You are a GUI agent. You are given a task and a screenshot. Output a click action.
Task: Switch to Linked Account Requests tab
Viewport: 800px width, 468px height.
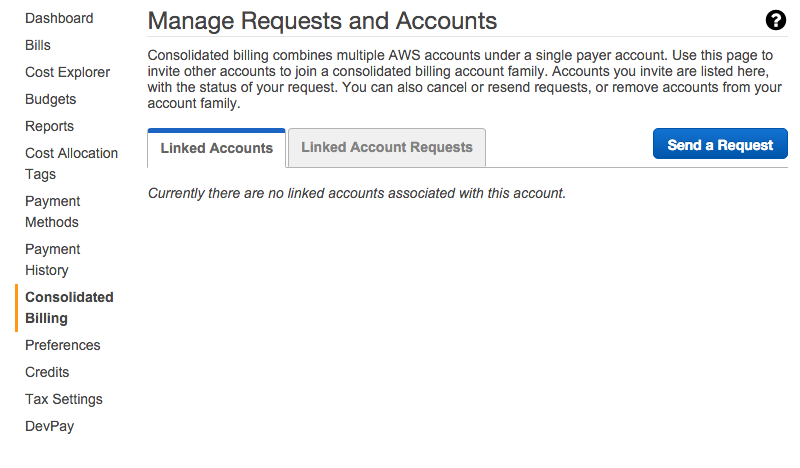coord(387,147)
